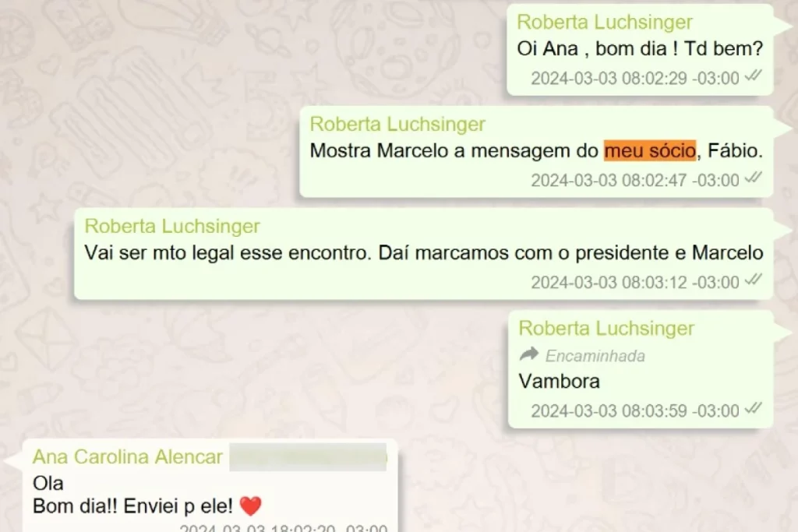Screen dimensions: 798x532
Task: Open the 'Oi Ana, bom dia' message bubble
Action: tap(641, 50)
